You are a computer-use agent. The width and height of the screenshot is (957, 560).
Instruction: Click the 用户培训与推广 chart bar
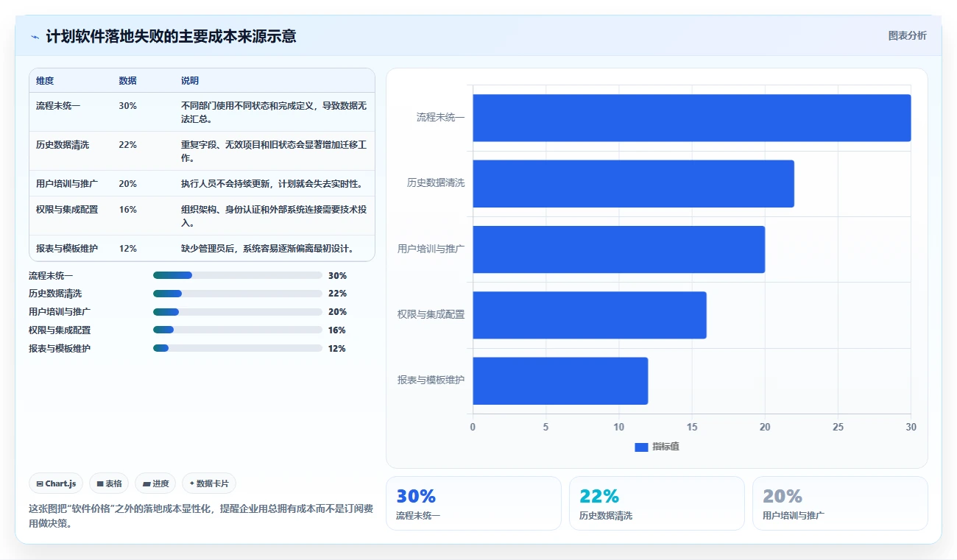tap(619, 249)
